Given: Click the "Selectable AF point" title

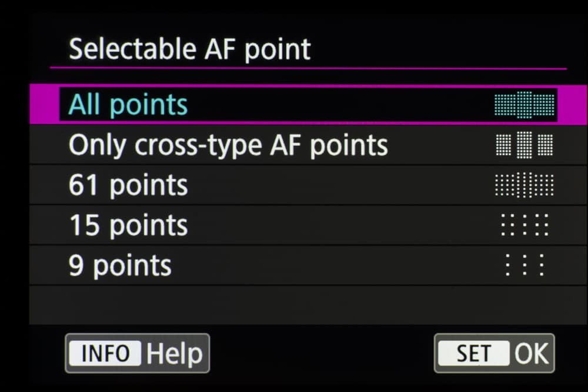Looking at the screenshot, I should (x=189, y=49).
